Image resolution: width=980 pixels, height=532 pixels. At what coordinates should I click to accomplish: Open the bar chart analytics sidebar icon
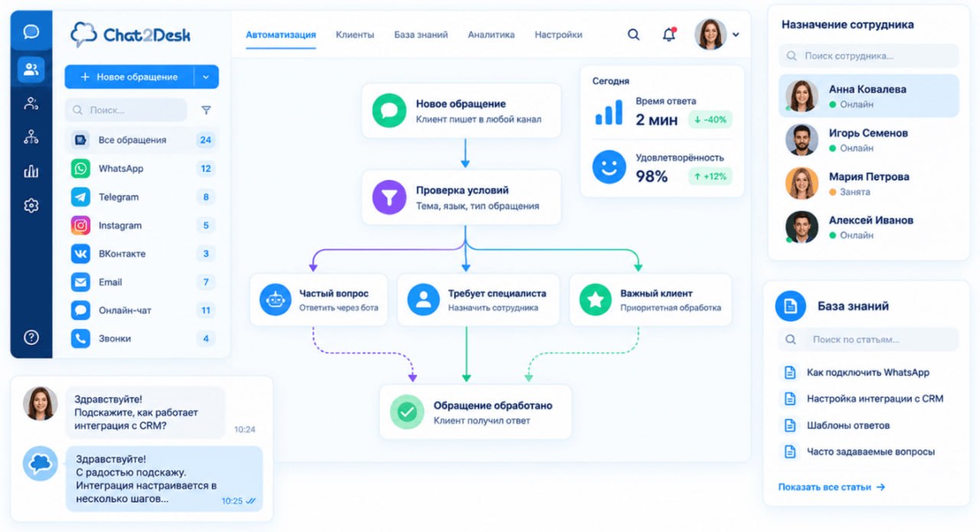pos(31,171)
